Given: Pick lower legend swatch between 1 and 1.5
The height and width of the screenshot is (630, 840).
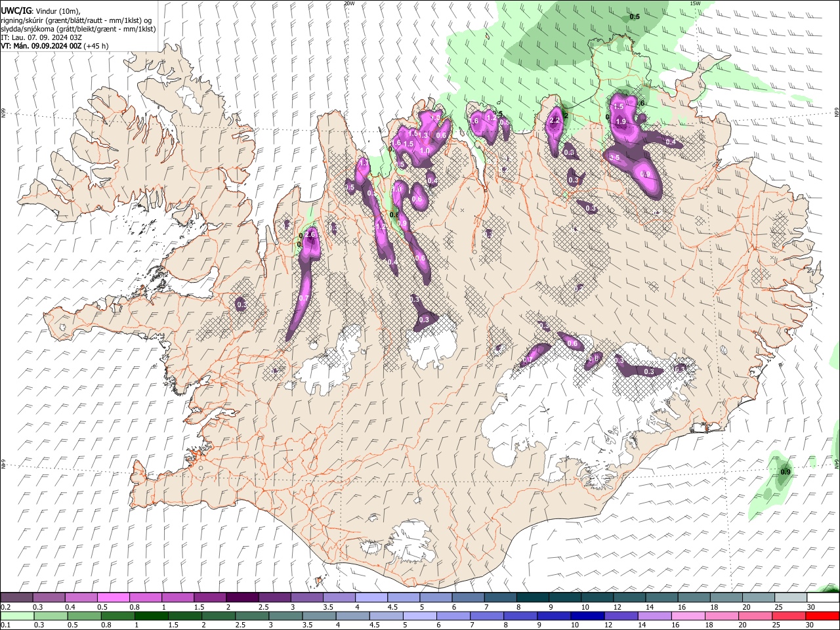Looking at the screenshot, I should coord(151,616).
